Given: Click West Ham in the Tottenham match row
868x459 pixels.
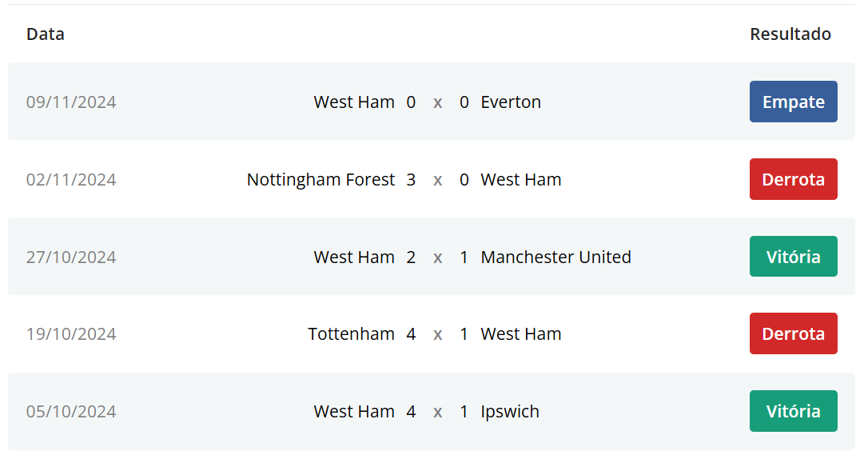Looking at the screenshot, I should (x=521, y=334).
